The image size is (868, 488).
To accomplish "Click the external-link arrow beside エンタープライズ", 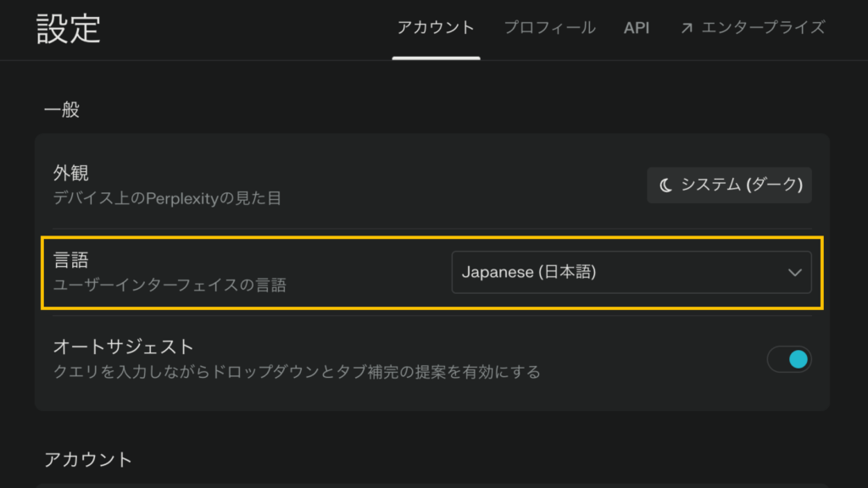I will pyautogui.click(x=687, y=26).
